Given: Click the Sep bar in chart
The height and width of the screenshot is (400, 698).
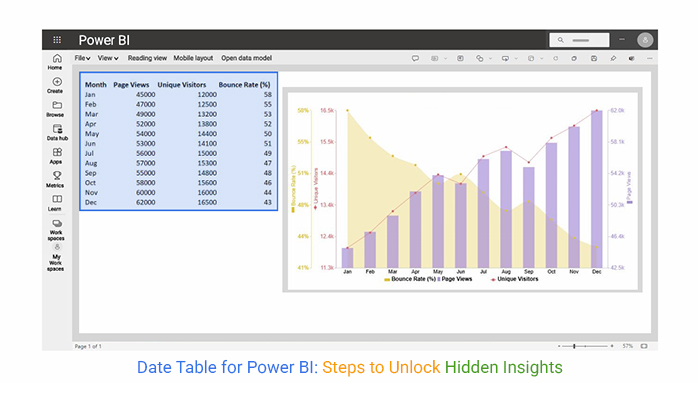Looking at the screenshot, I should 528,218.
